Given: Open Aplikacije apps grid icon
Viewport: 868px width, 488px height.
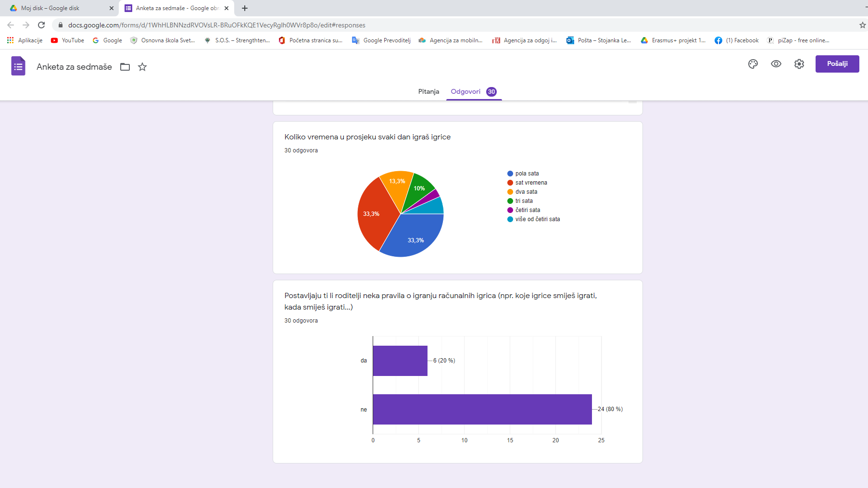Looking at the screenshot, I should (x=10, y=40).
